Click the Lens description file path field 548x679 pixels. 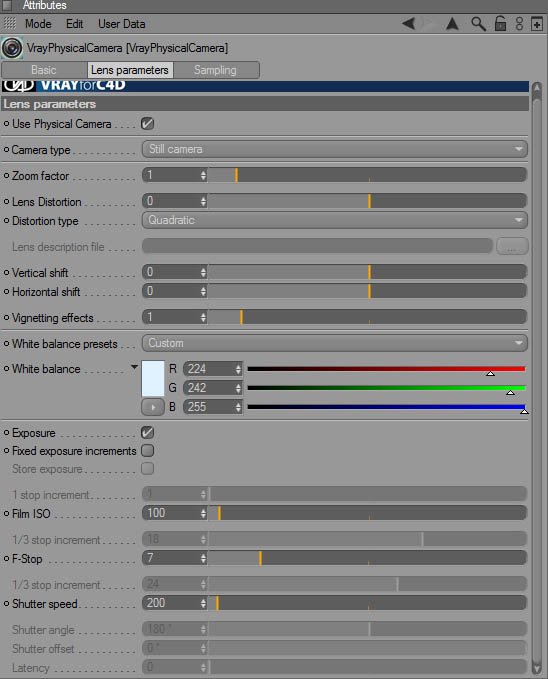pyautogui.click(x=317, y=246)
